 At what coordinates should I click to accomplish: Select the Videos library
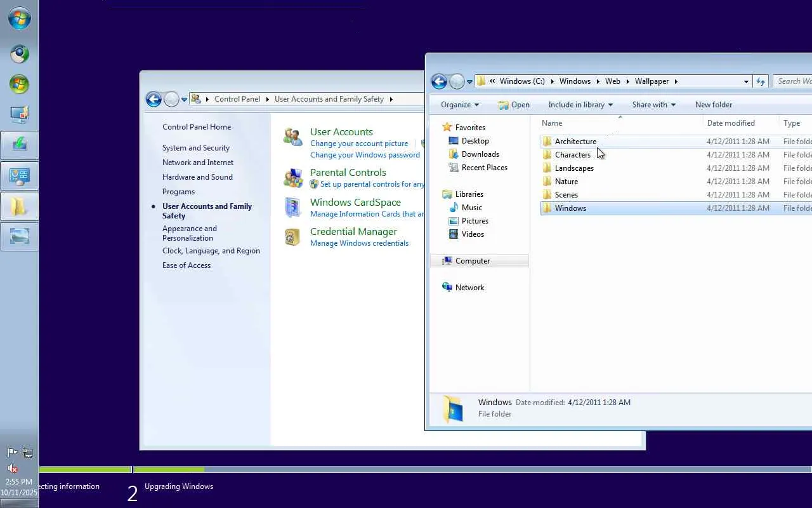pos(473,234)
